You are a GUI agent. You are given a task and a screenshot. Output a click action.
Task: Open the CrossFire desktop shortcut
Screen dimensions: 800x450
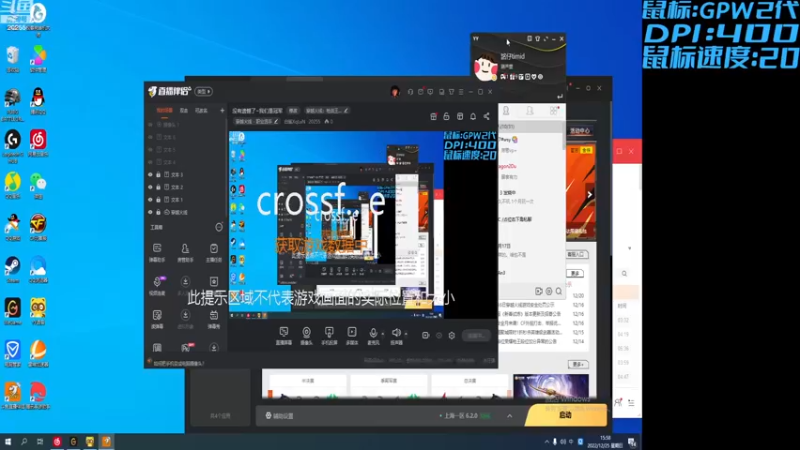coord(38,228)
